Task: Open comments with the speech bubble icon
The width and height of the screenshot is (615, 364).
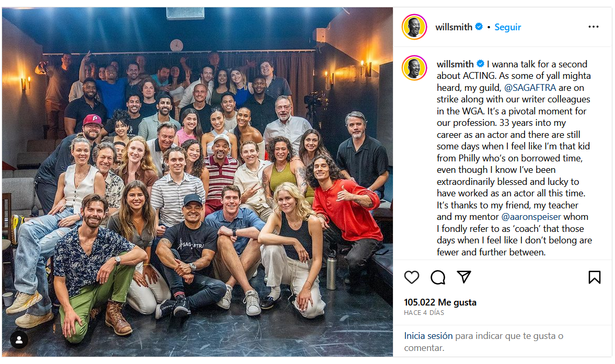Action: click(x=438, y=277)
